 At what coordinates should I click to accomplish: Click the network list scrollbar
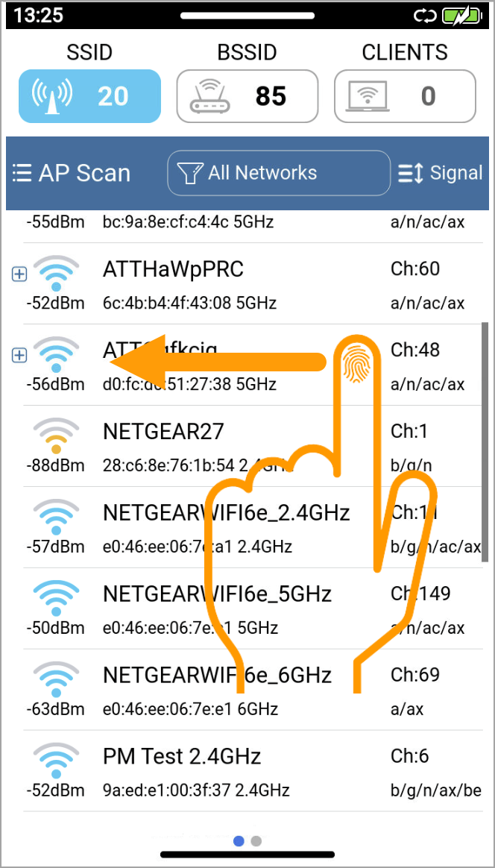(x=485, y=441)
